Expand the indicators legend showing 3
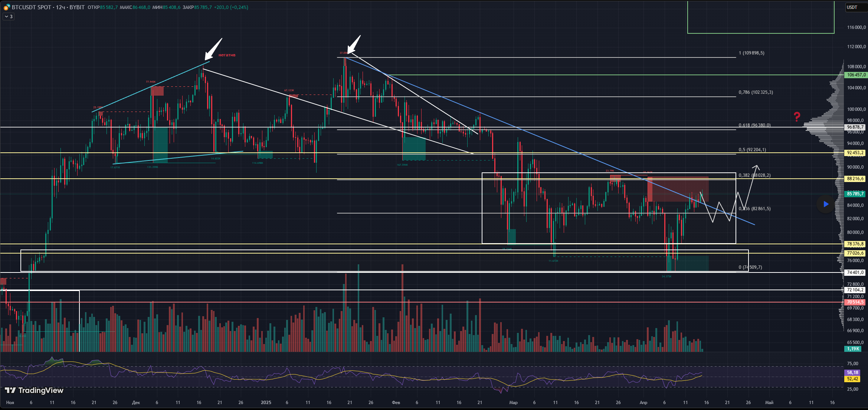Image resolution: width=868 pixels, height=410 pixels. (9, 16)
